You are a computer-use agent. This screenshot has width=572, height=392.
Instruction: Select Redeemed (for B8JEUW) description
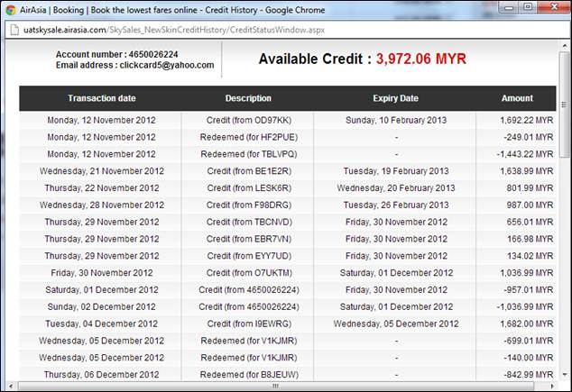point(249,375)
